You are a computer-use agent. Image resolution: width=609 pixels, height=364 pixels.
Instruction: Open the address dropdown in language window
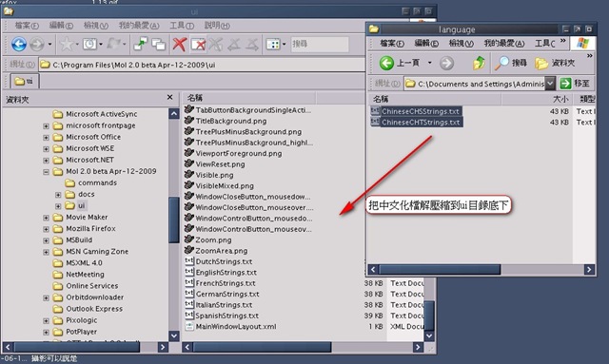550,84
